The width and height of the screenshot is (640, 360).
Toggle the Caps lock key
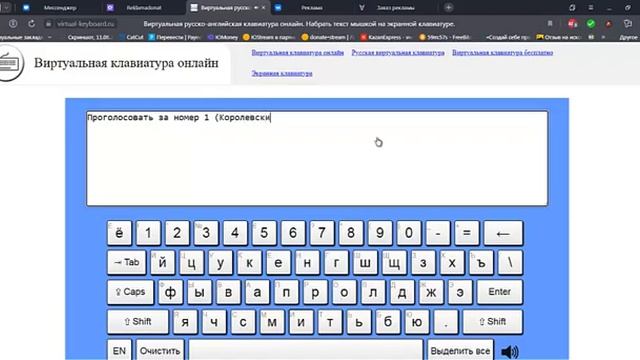coord(131,292)
